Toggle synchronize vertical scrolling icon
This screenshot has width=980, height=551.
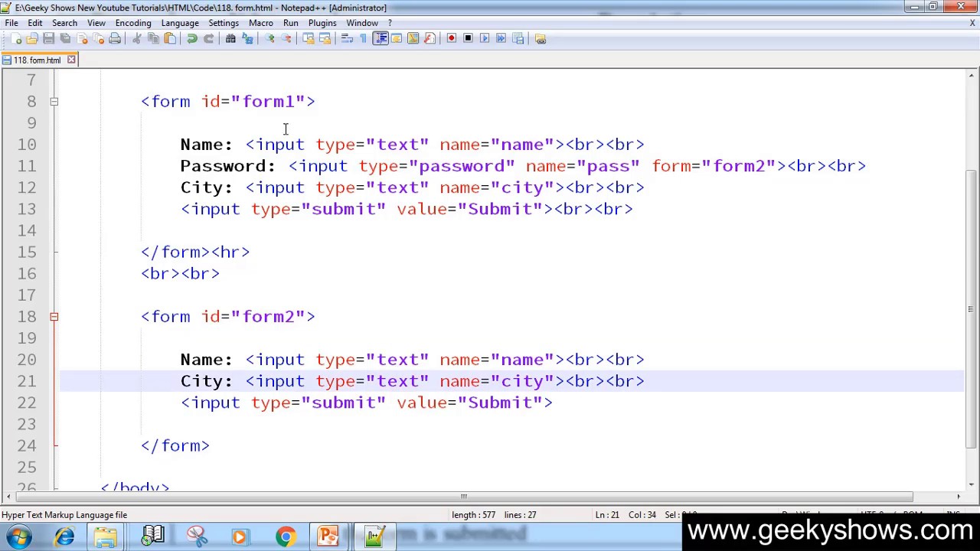coord(309,38)
